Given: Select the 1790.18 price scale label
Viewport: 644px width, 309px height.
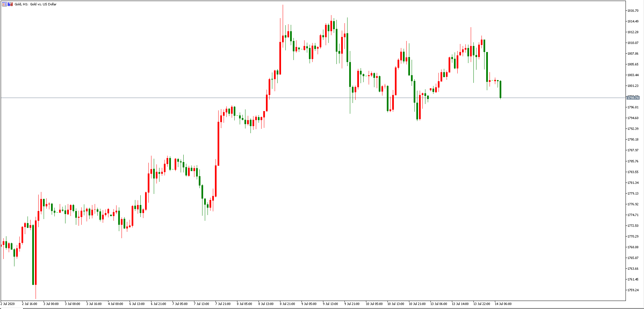Looking at the screenshot, I should [x=633, y=140].
